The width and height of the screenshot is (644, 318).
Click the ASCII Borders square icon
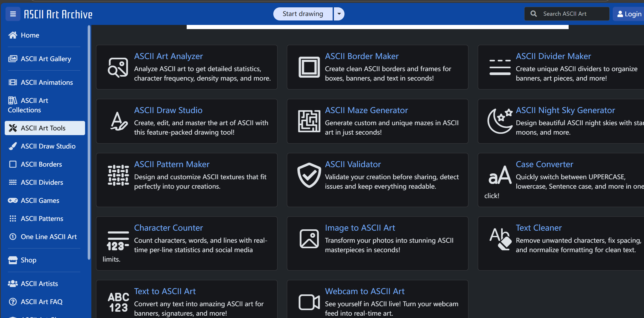(x=13, y=164)
